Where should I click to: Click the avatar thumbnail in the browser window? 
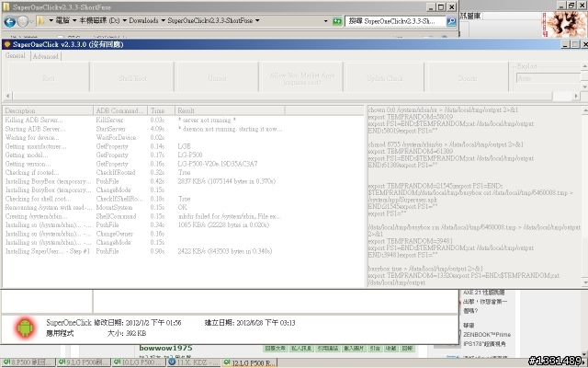point(566,24)
